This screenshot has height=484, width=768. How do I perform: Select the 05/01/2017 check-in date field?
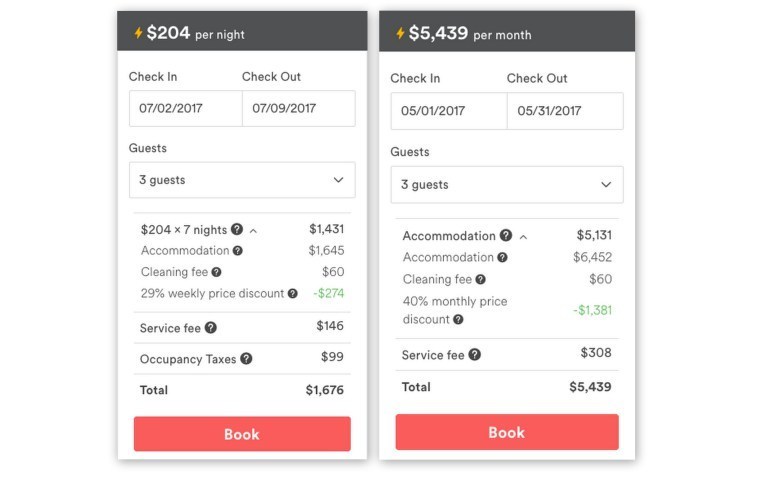coord(448,111)
